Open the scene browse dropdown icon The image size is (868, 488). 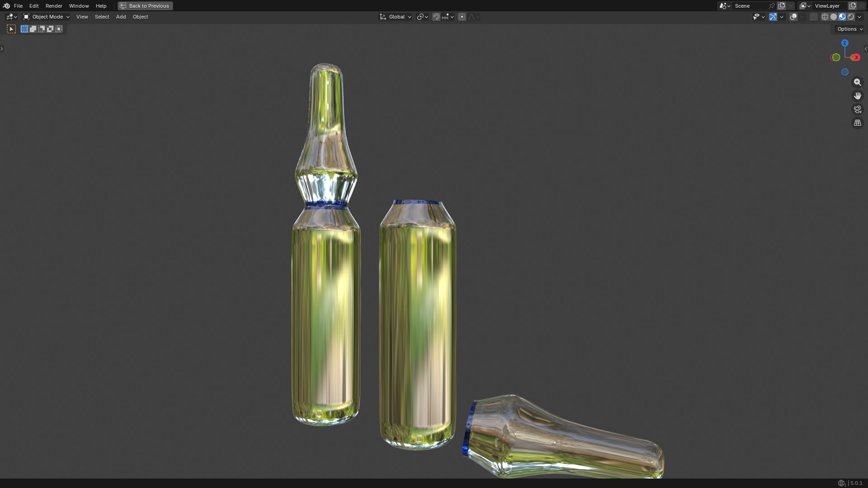click(x=725, y=6)
